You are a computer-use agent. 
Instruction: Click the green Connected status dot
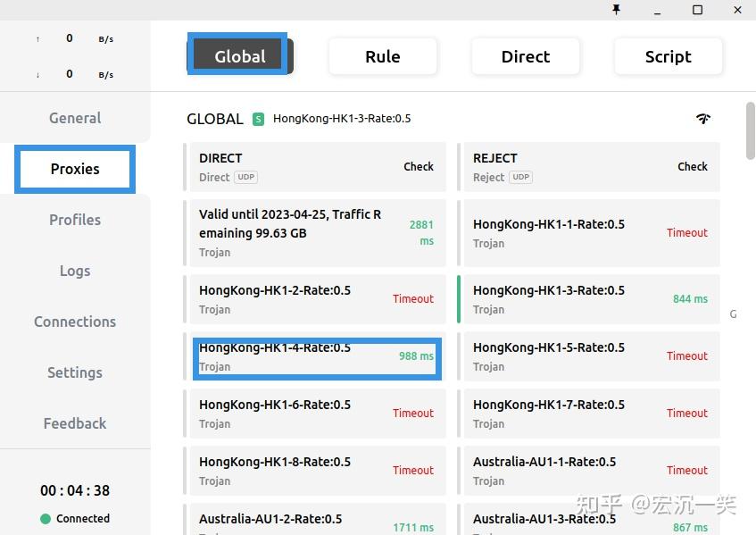(46, 519)
